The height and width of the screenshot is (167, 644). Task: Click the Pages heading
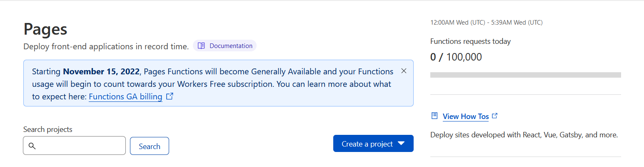tap(45, 29)
